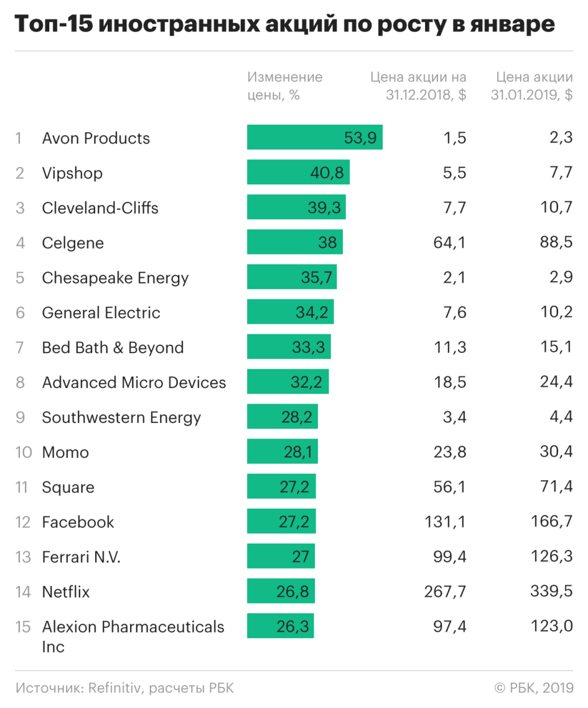
Task: Click the Avon Products 53,9 bar
Action: 314,137
